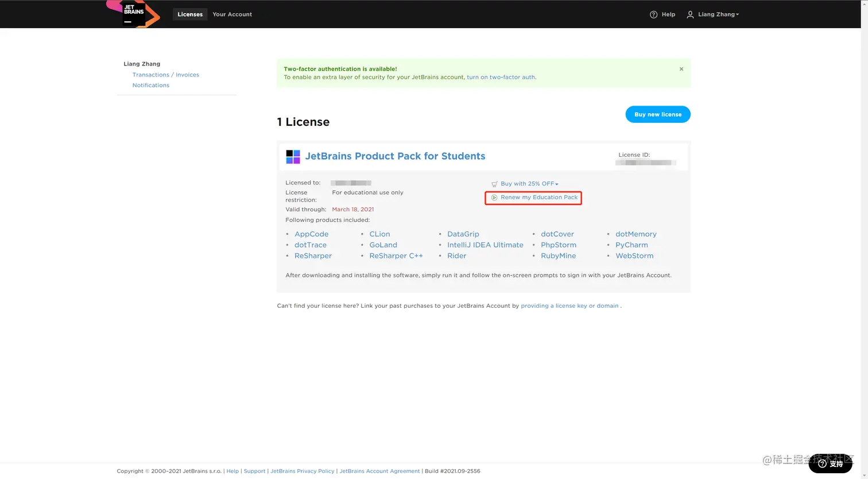
Task: Open Help in the top bar
Action: click(668, 14)
